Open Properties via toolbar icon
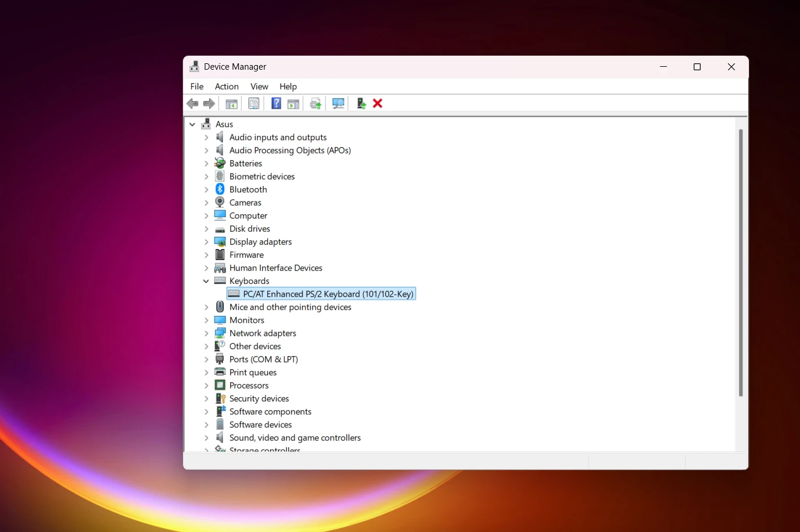800x532 pixels. click(x=254, y=103)
